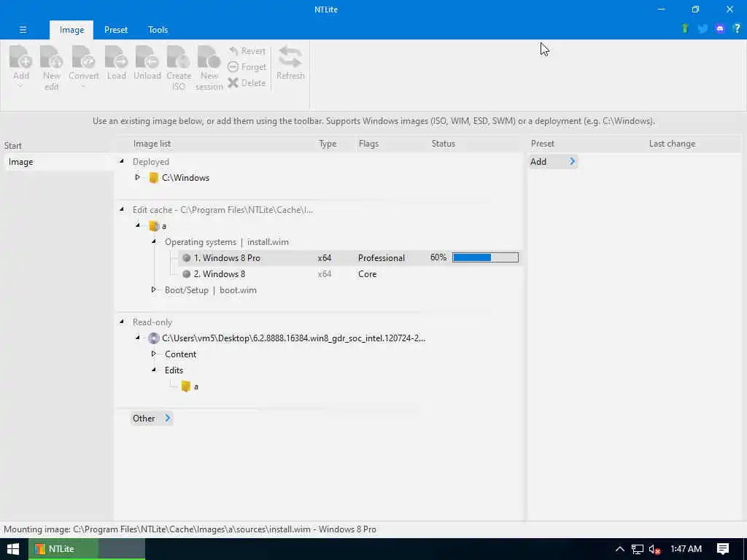Click the 'Core' flag cell
Viewport: 747px width, 560px height.
point(367,274)
